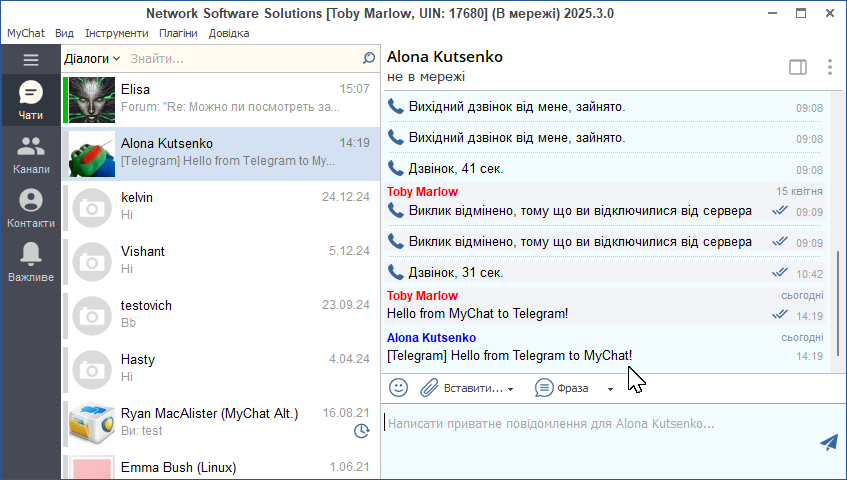
Task: Switch to the Чати section
Action: (x=31, y=100)
